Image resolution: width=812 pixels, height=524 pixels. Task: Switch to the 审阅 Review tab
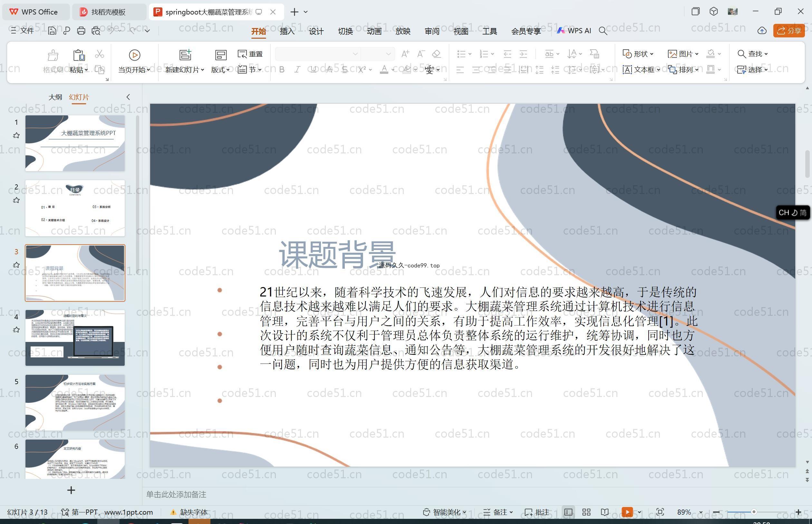click(x=432, y=31)
